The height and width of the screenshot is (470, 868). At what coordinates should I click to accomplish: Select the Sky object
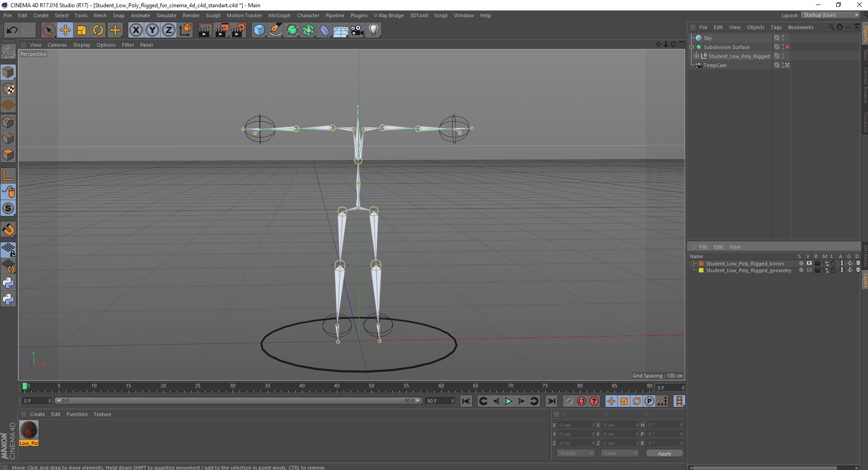[x=707, y=38]
